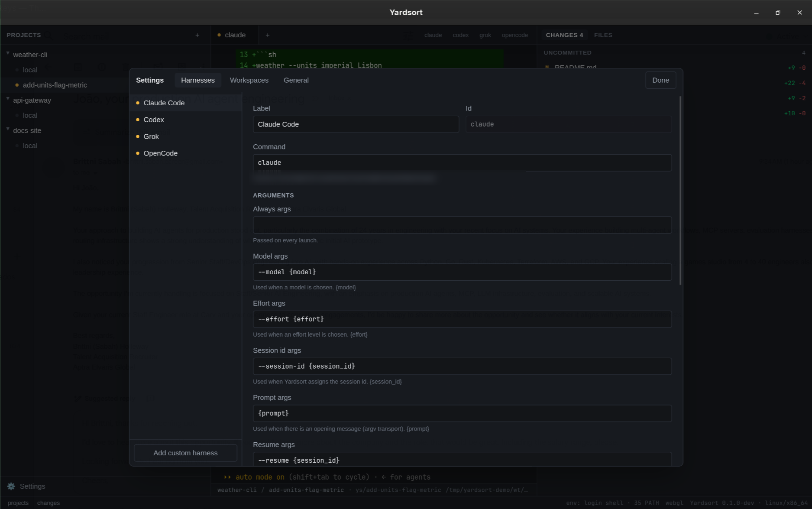The height and width of the screenshot is (509, 812).
Task: Click the changes status bar item
Action: point(49,503)
